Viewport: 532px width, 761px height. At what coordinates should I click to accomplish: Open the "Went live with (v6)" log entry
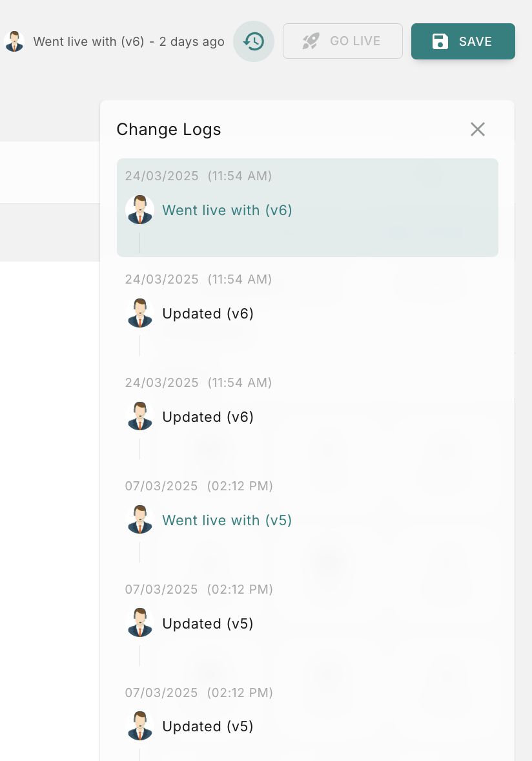click(227, 211)
